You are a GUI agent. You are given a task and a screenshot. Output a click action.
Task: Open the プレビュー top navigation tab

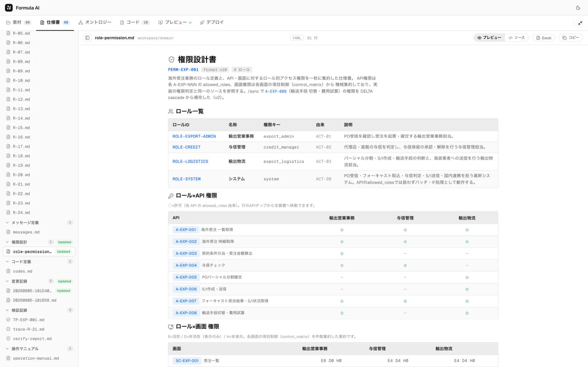[175, 22]
